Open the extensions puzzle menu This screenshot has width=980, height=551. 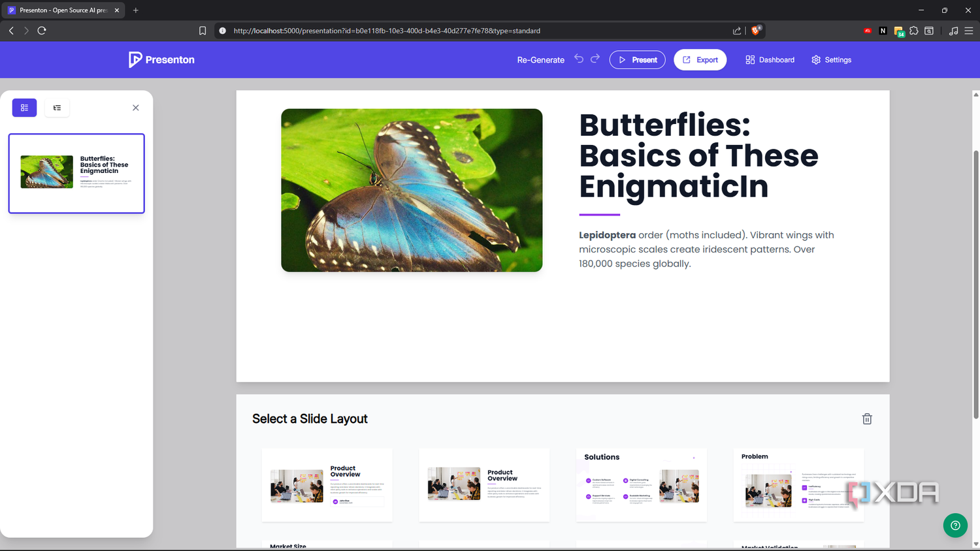point(913,31)
